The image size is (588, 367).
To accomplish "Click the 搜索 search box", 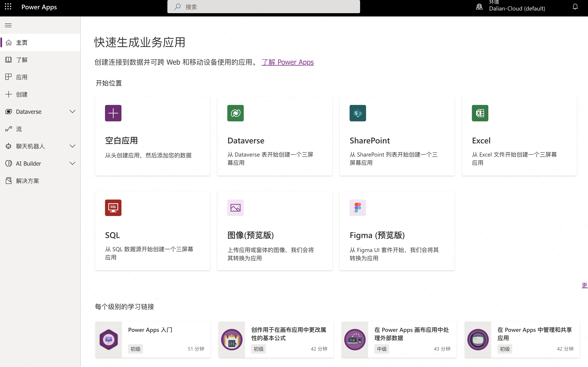I will click(x=264, y=7).
